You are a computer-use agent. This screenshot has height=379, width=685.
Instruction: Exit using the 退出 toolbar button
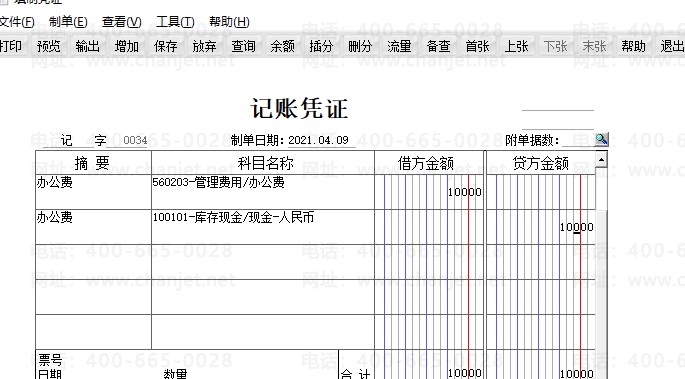(x=672, y=46)
